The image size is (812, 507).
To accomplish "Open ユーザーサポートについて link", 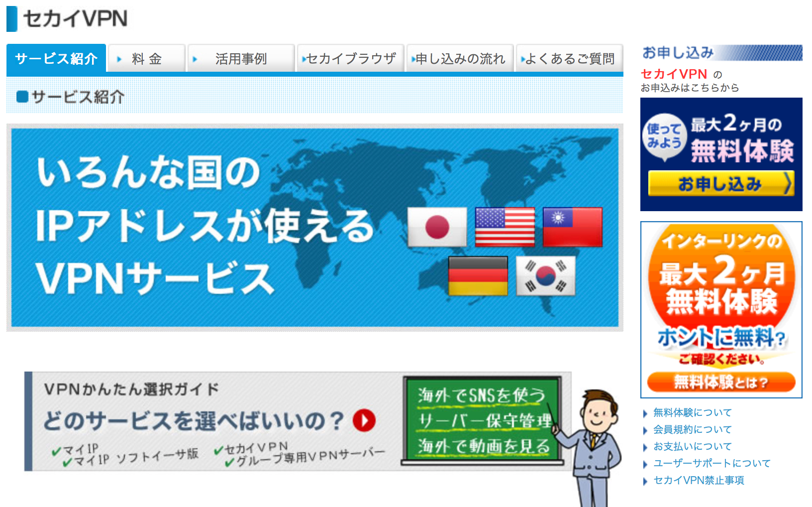I will point(711,463).
